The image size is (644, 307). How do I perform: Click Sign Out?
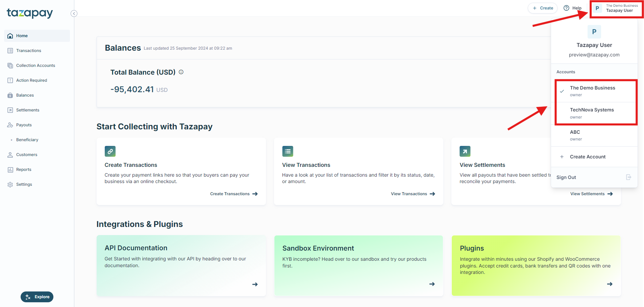594,177
